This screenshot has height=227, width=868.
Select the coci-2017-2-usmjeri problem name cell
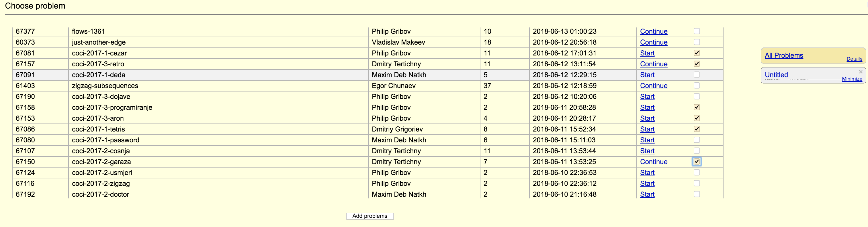click(218, 173)
